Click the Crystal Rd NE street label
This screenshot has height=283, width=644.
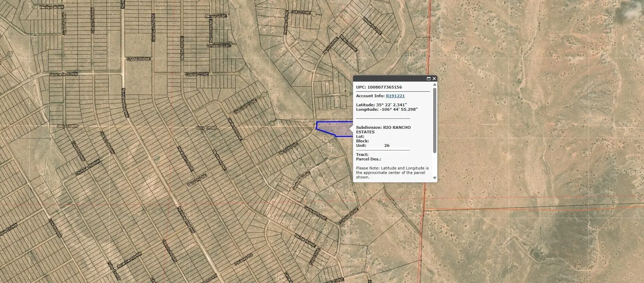(138, 59)
